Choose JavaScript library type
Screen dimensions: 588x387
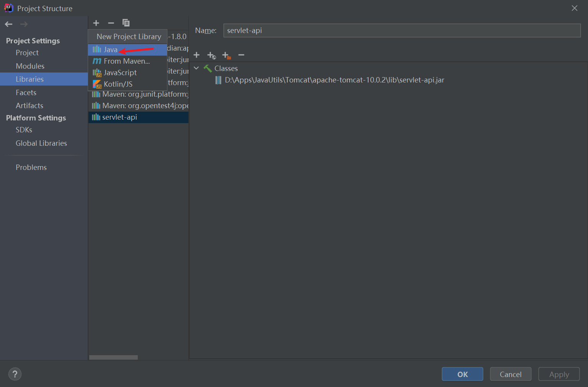pos(128,72)
